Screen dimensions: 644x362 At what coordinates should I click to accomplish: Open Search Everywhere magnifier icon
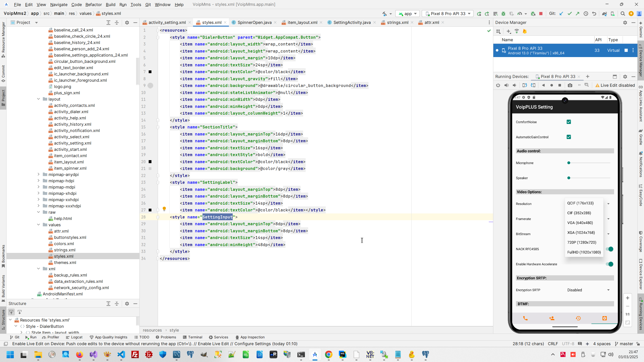pos(623,14)
